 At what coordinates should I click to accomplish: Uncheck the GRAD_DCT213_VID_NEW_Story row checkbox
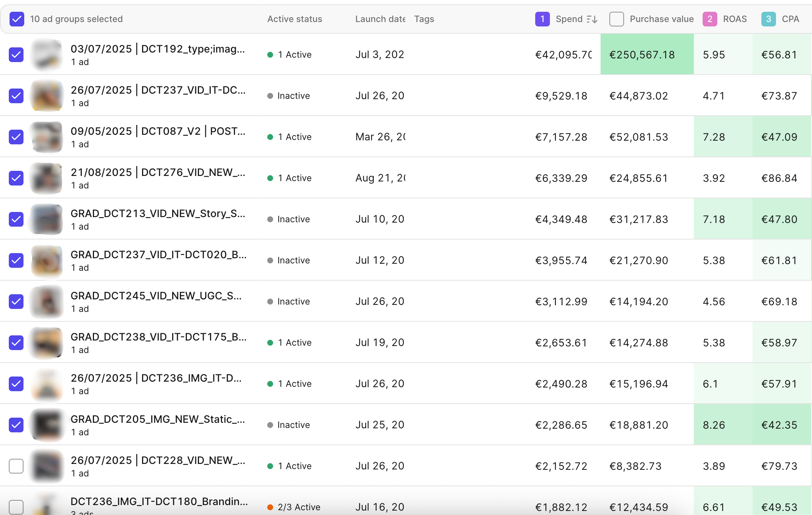coord(16,219)
